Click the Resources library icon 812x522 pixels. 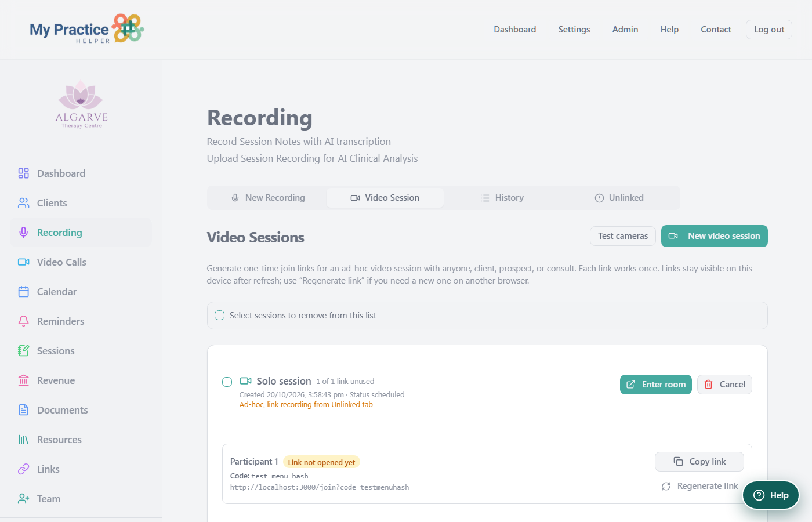coord(23,440)
